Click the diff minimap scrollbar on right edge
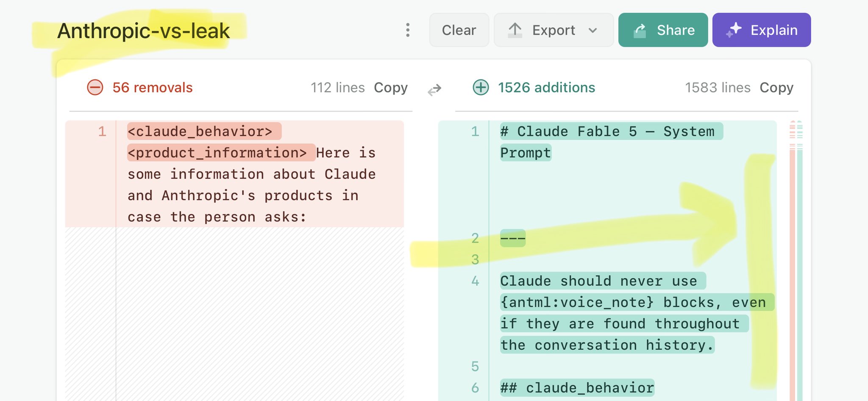This screenshot has width=868, height=401. pos(796,261)
